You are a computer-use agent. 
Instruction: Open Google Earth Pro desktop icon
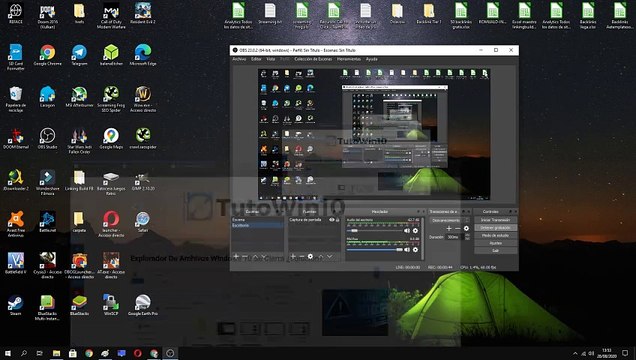coord(143,305)
